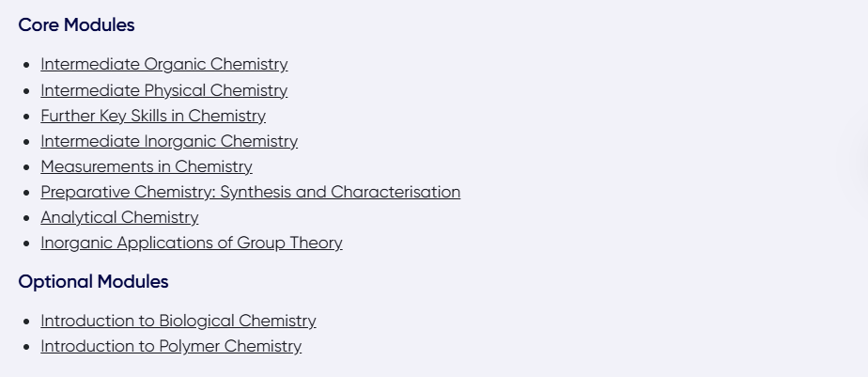Viewport: 868px width, 377px height.
Task: Open Preparative Chemistry: Synthesis and Characterisation
Action: coord(250,192)
